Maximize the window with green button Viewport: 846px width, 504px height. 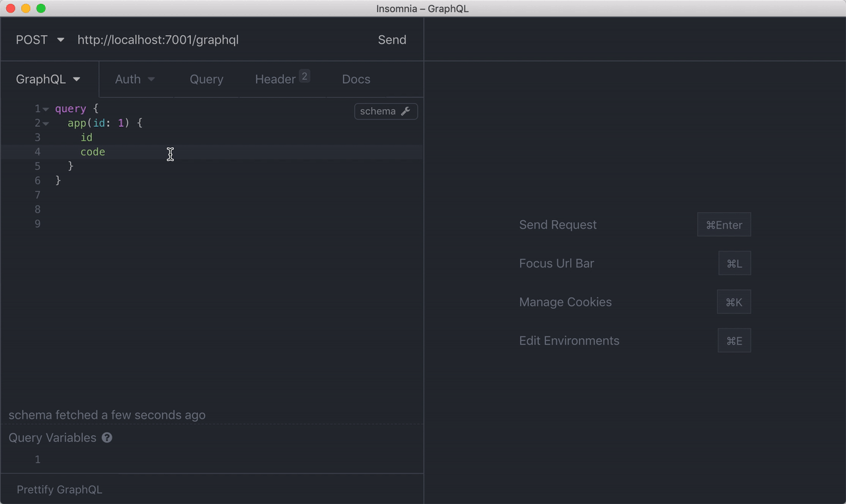tap(41, 9)
